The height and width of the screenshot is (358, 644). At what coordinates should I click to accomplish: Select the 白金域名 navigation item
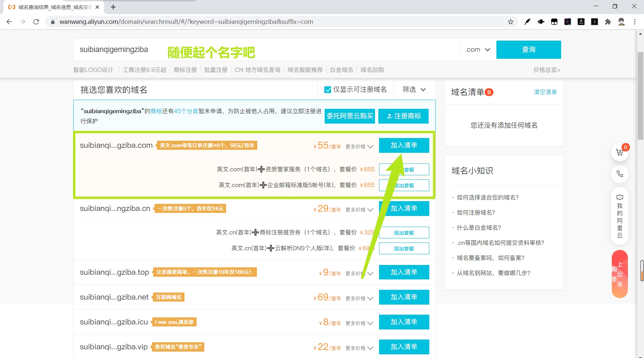[341, 70]
